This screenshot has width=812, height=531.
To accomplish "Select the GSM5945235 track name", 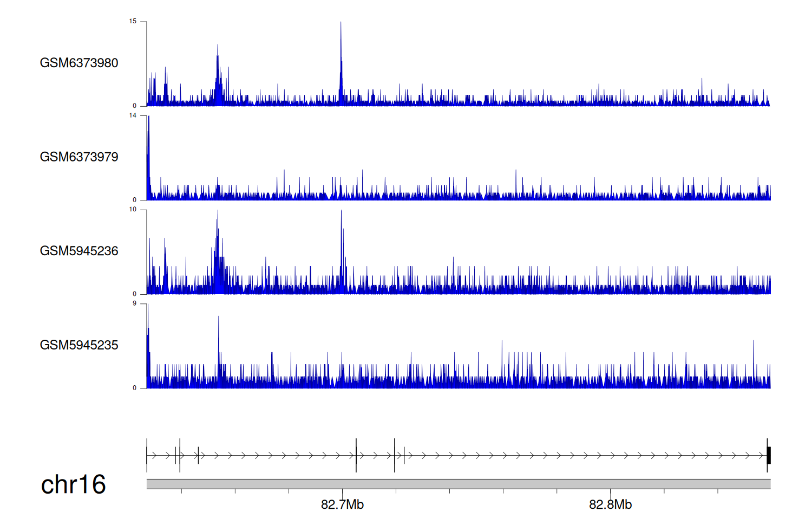I will click(x=79, y=345).
